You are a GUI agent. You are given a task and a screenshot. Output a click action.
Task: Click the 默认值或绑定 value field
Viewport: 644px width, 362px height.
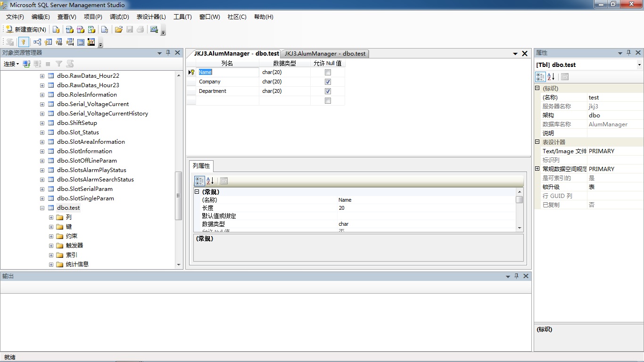coord(426,216)
